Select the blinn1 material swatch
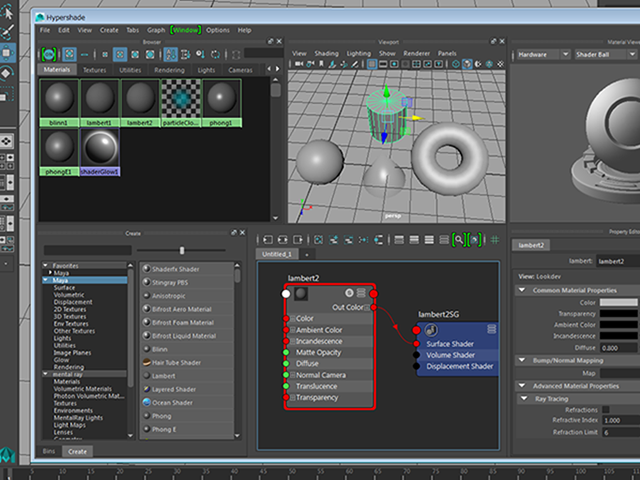This screenshot has width=640, height=480. click(59, 103)
